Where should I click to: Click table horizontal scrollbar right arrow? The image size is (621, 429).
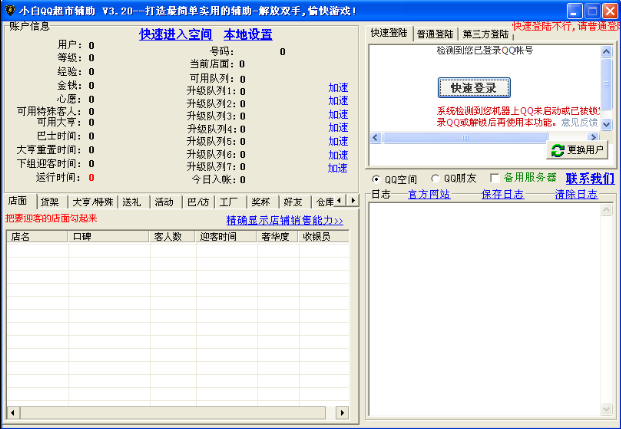coord(341,412)
